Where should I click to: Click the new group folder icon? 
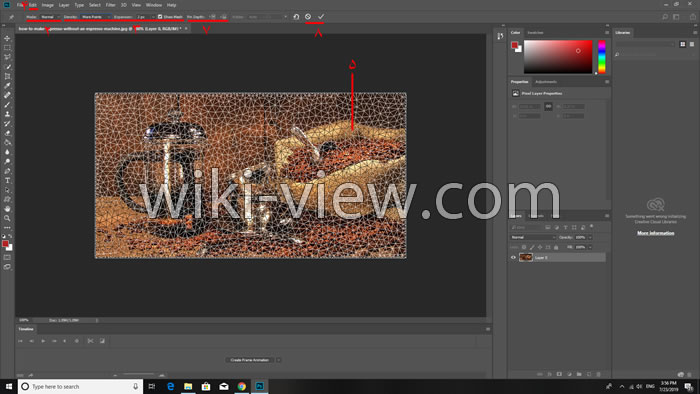click(579, 374)
